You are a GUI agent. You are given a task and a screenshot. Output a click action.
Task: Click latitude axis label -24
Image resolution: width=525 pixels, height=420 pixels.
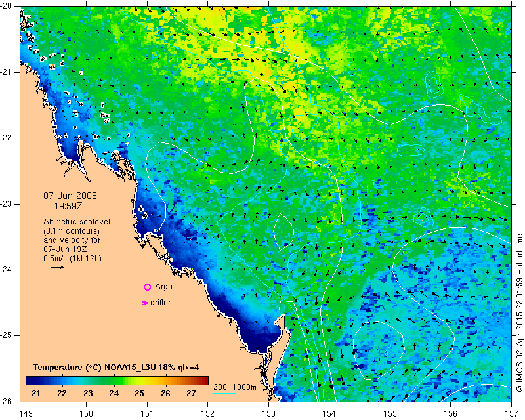[x=6, y=270]
